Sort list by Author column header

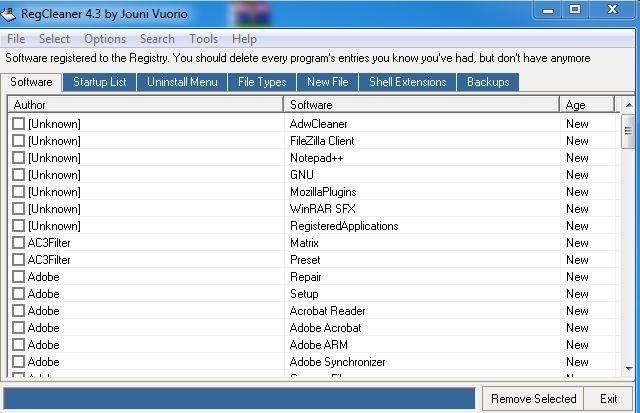(145, 105)
